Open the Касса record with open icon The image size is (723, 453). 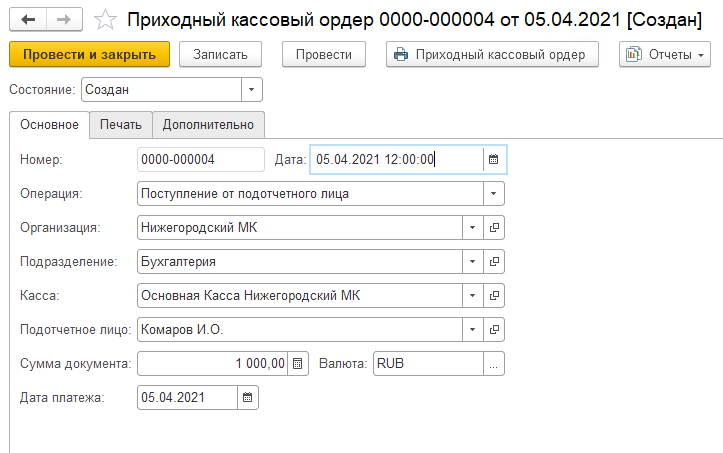coord(494,296)
